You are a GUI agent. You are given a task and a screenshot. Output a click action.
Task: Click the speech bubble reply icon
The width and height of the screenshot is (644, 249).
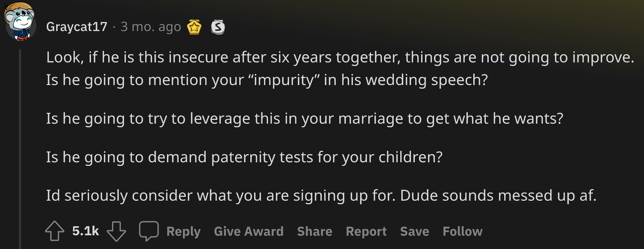tap(149, 231)
